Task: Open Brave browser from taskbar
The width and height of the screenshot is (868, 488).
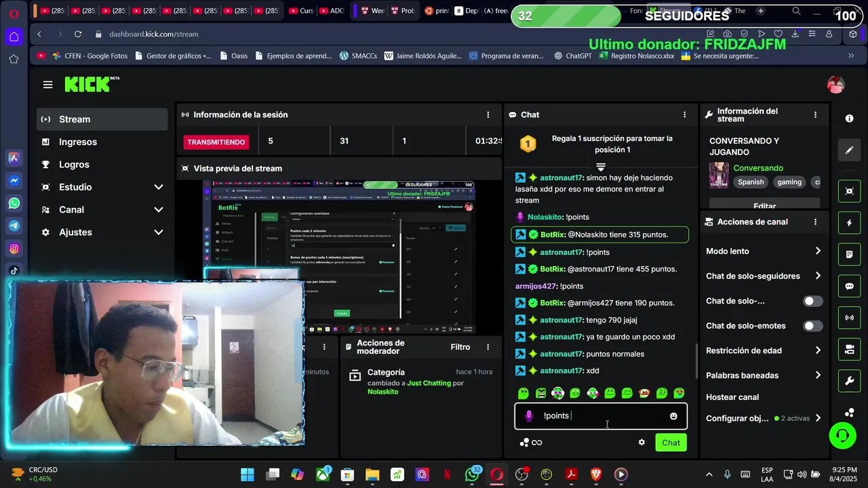Action: [x=596, y=474]
